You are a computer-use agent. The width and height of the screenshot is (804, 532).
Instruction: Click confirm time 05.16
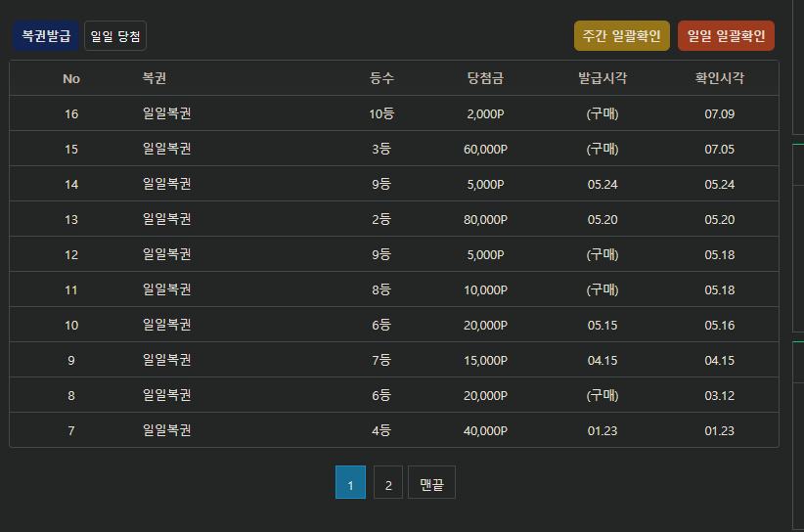coord(720,325)
